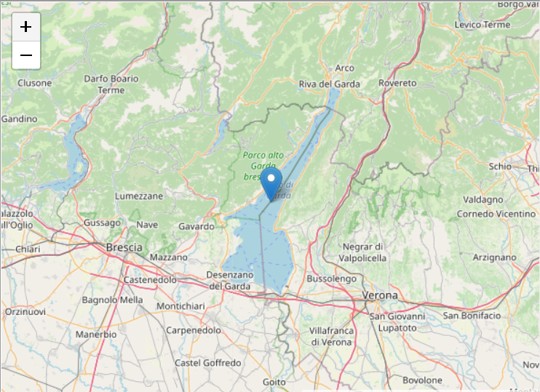540x392 pixels.
Task: Zoom in with the plus button
Action: pos(26,27)
